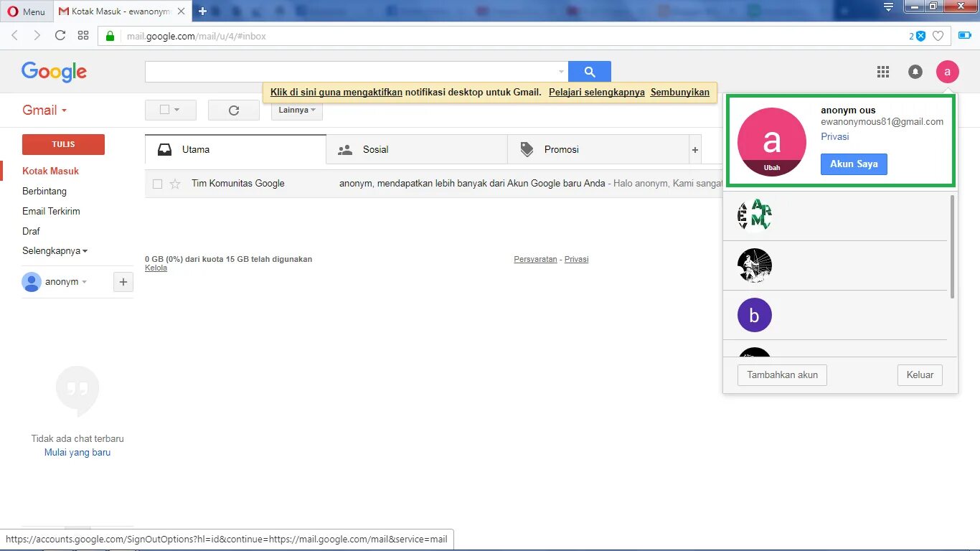Open Pelajari selengkapnya link
This screenshot has width=980, height=551.
pos(597,92)
